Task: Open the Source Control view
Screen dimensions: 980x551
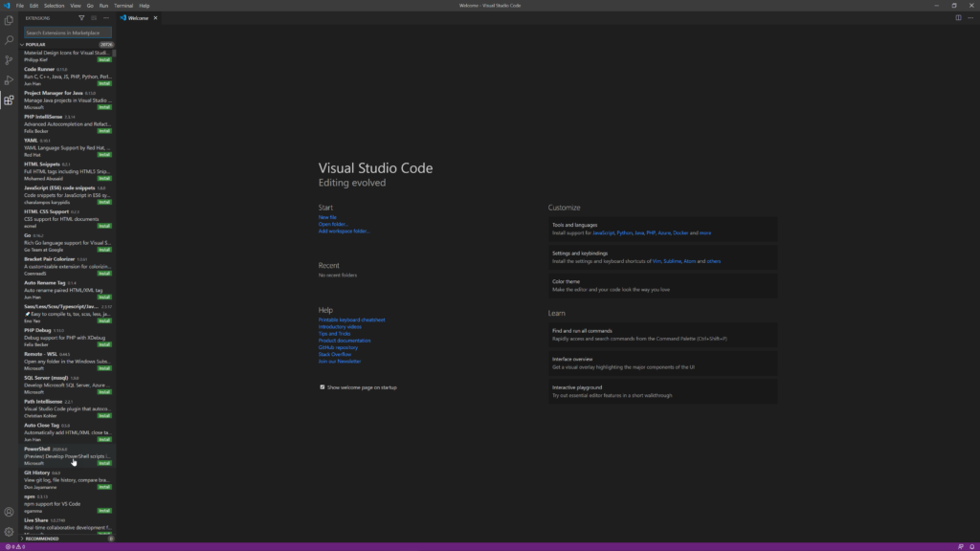Action: 9,60
